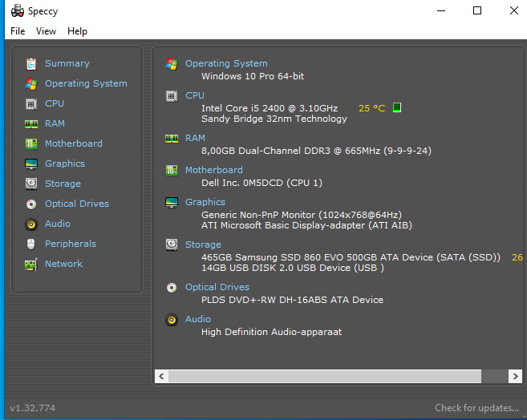Click the 14GB USB DISK 2.0 line
Image resolution: width=527 pixels, height=420 pixels.
click(x=293, y=268)
